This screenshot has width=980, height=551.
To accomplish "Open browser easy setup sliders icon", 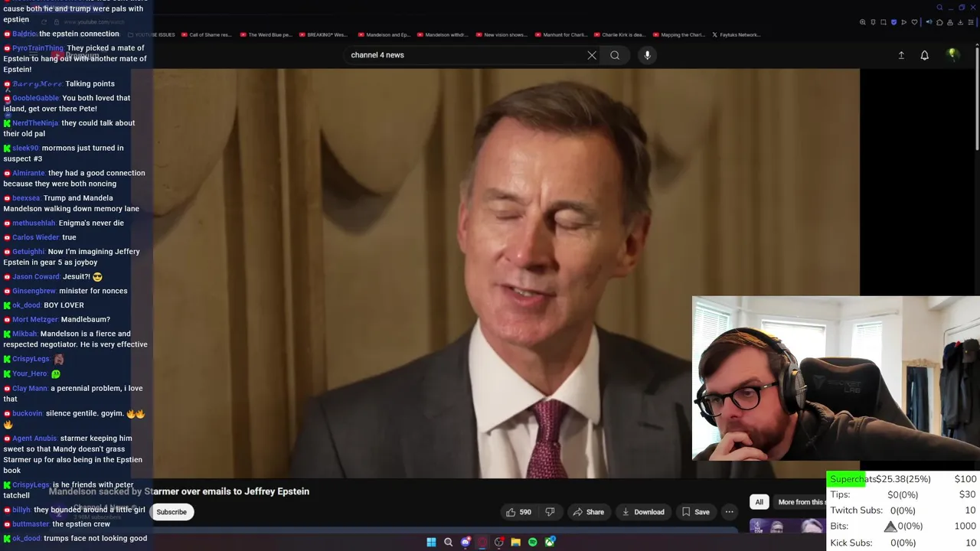I will point(971,22).
